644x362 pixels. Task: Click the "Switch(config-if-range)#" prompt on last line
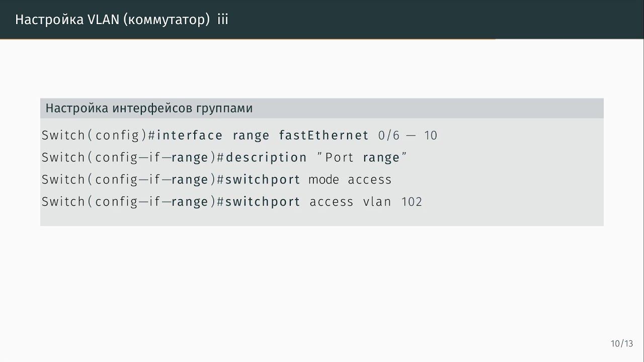click(133, 202)
